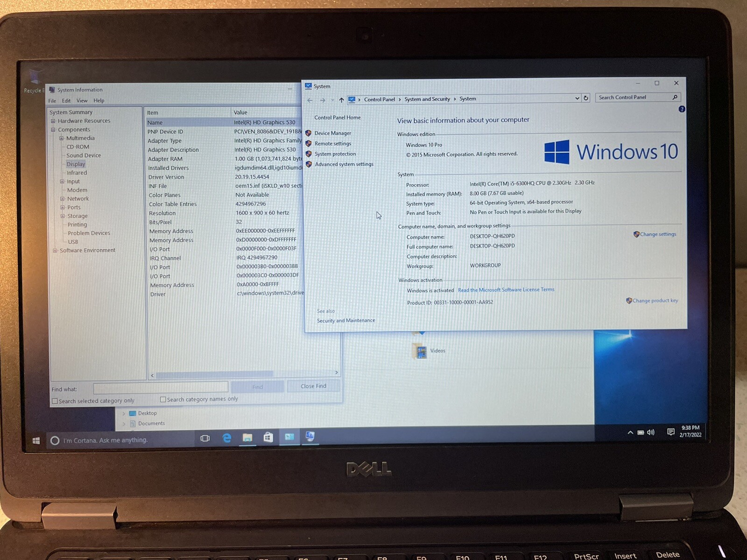747x560 pixels.
Task: Open the Windows Start button
Action: (x=36, y=441)
